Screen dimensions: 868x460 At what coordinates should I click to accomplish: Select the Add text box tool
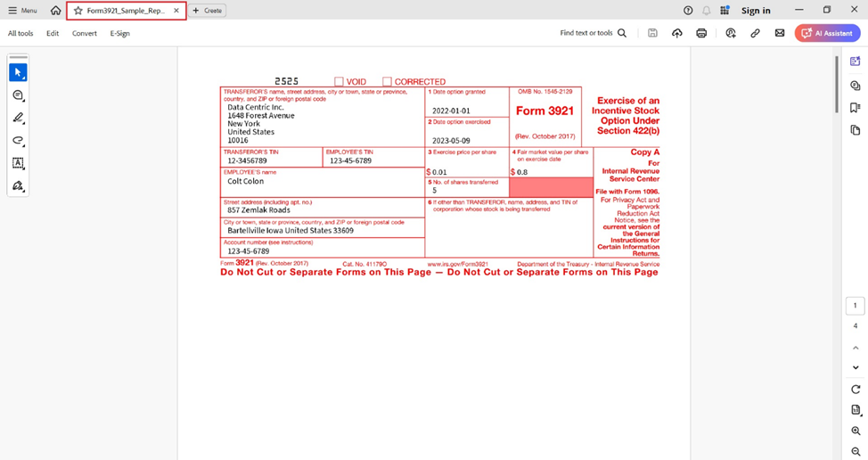pos(18,163)
